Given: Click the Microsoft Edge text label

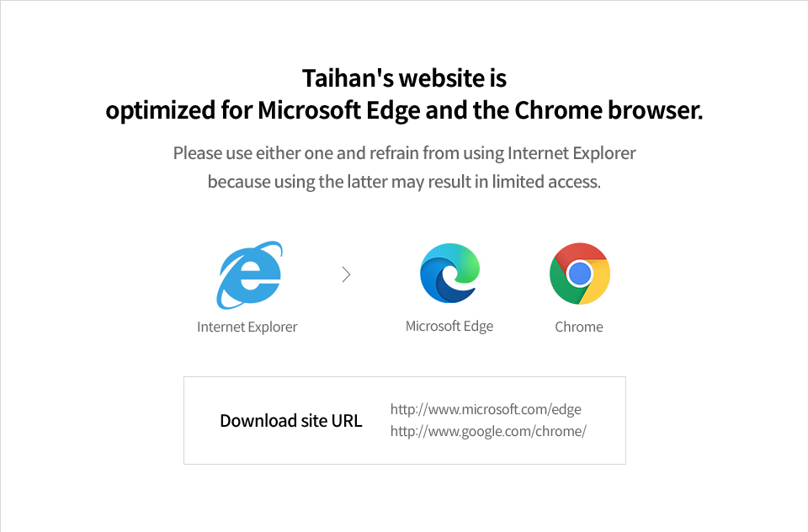Looking at the screenshot, I should 449,327.
